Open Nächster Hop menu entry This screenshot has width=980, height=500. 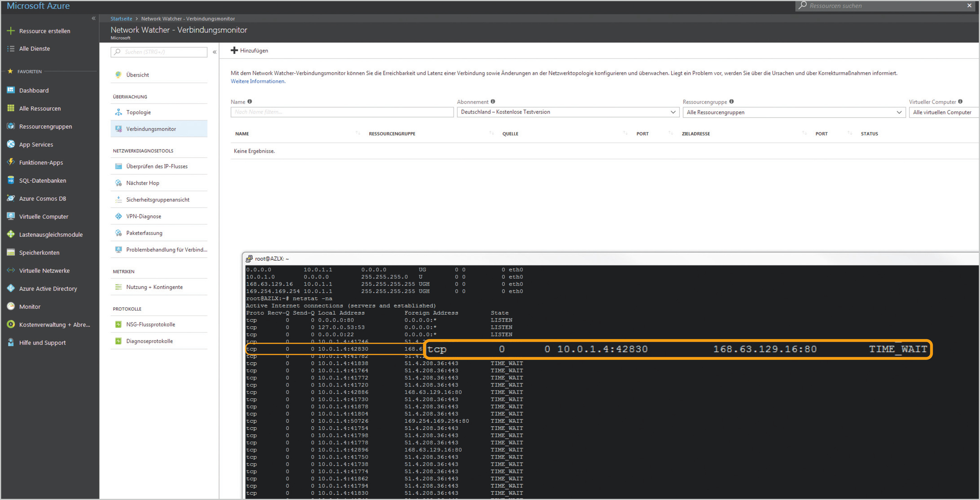(x=143, y=183)
